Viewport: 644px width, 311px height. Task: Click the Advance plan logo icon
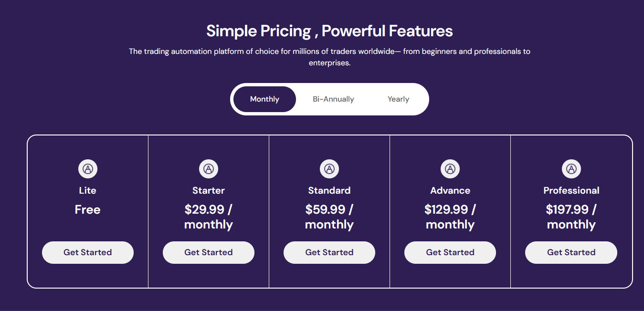coord(450,169)
